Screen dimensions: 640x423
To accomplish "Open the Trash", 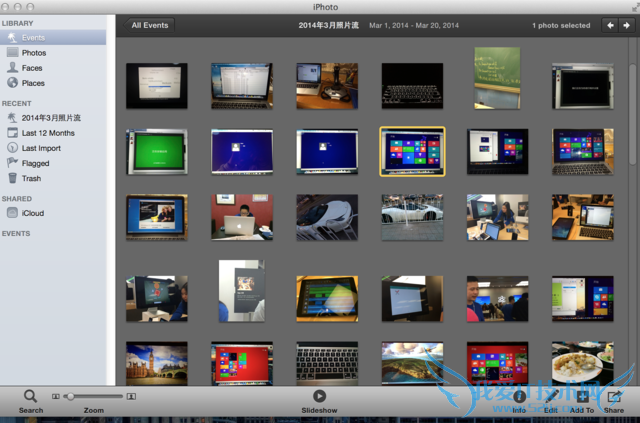I will tap(31, 178).
